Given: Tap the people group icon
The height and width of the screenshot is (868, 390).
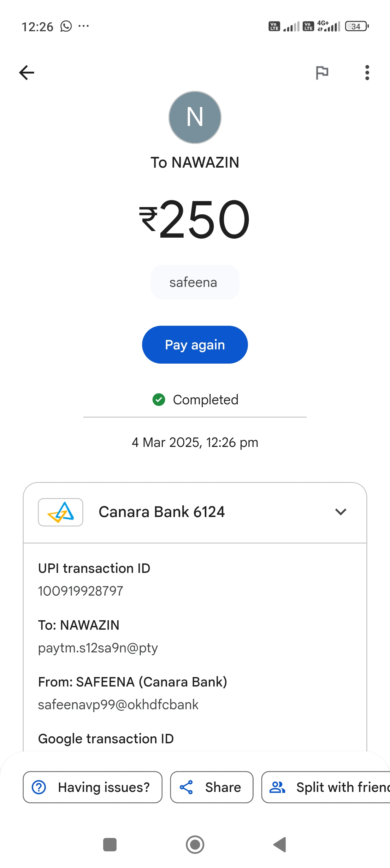Looking at the screenshot, I should [278, 787].
